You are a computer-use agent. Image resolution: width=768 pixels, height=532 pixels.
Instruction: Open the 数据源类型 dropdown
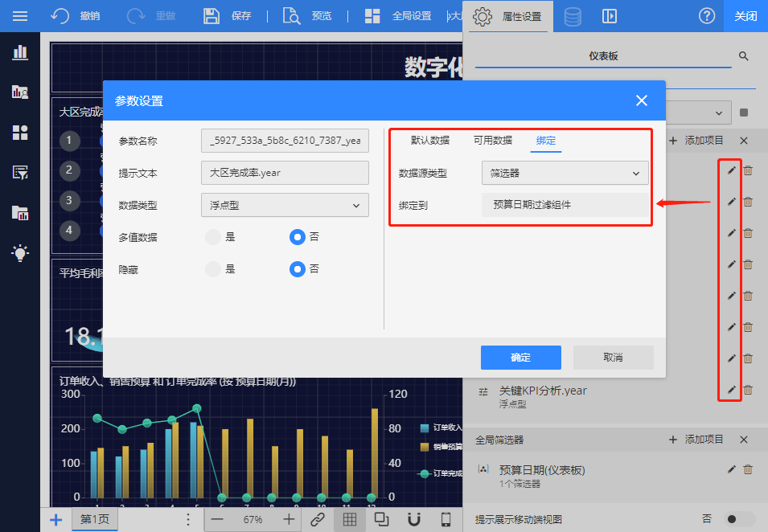(565, 173)
